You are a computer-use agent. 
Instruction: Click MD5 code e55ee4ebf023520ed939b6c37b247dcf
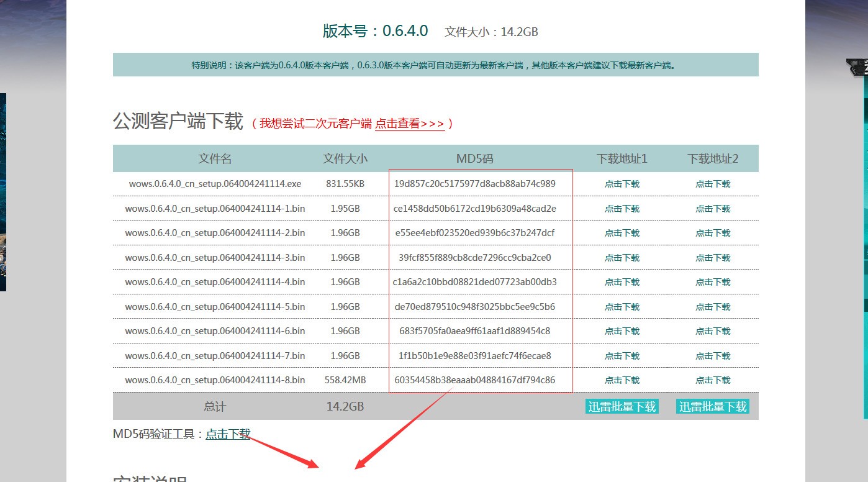pyautogui.click(x=475, y=233)
